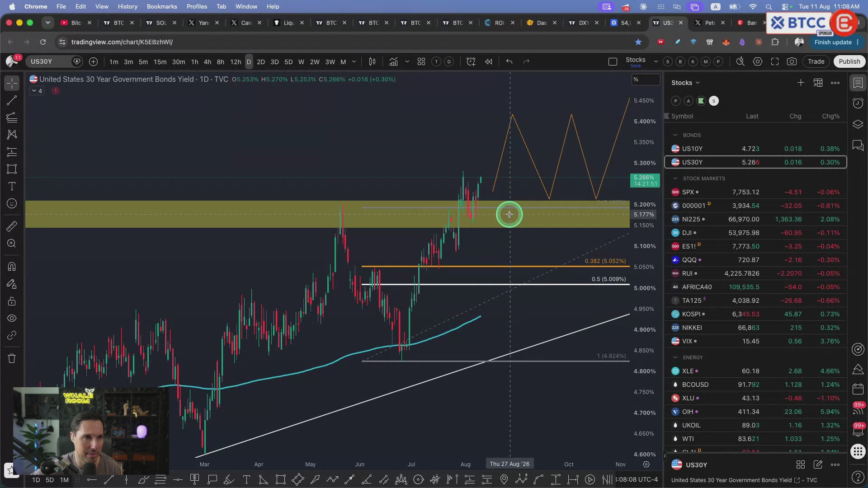Toggle hide all drawings eye icon
Viewport: 868px width, 488px height.
(12, 319)
